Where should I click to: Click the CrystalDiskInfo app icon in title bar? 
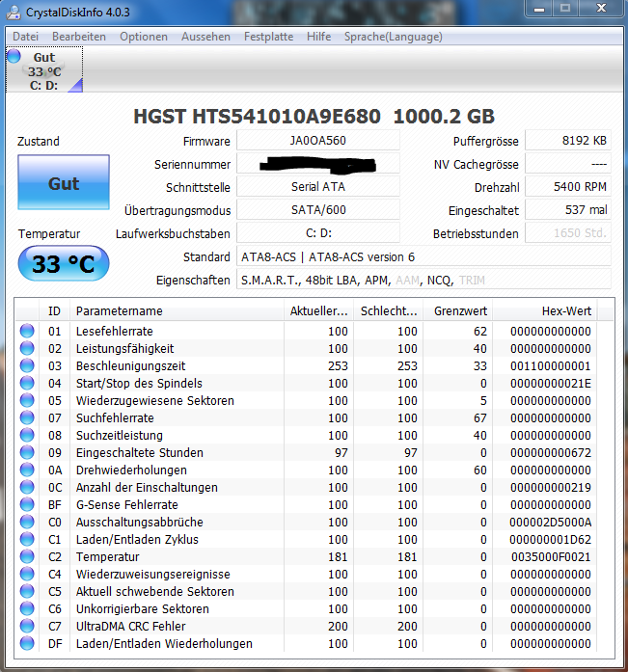(x=14, y=12)
